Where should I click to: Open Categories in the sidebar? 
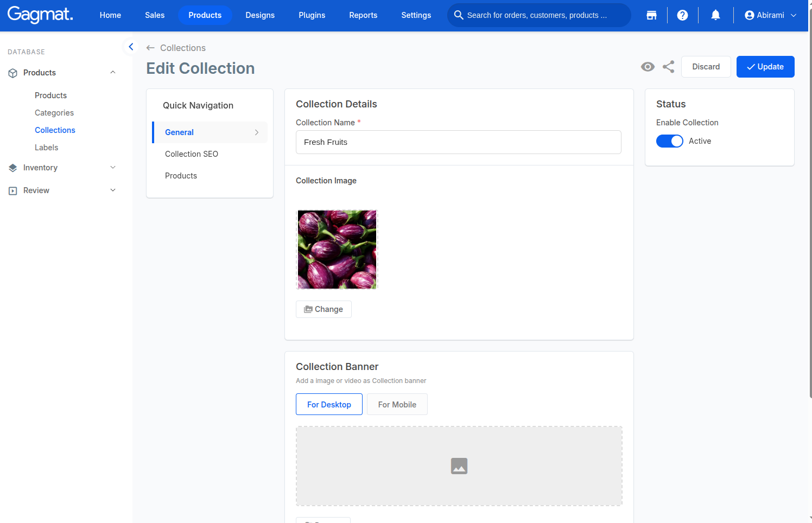pyautogui.click(x=54, y=113)
